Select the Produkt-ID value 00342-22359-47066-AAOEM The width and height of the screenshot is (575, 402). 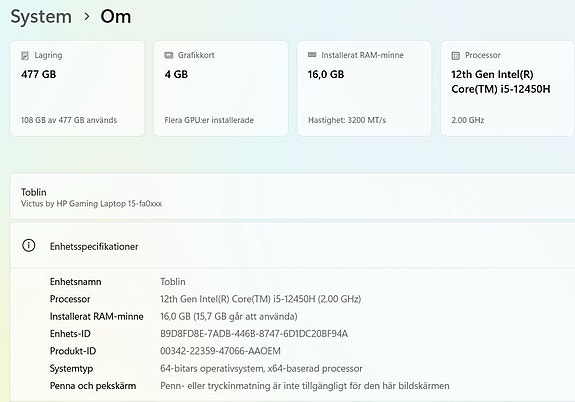220,351
